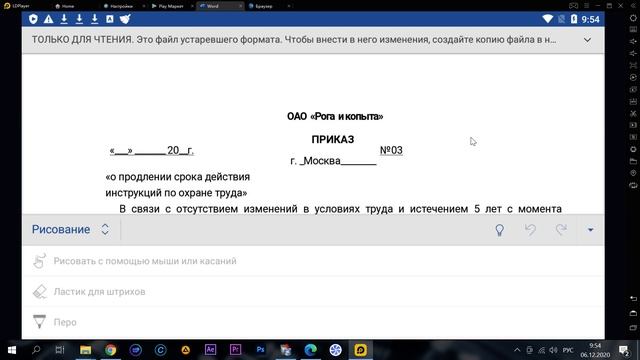Viewport: 640px width, 360px height.
Task: Open Windows Start menu
Action: click(x=11, y=350)
